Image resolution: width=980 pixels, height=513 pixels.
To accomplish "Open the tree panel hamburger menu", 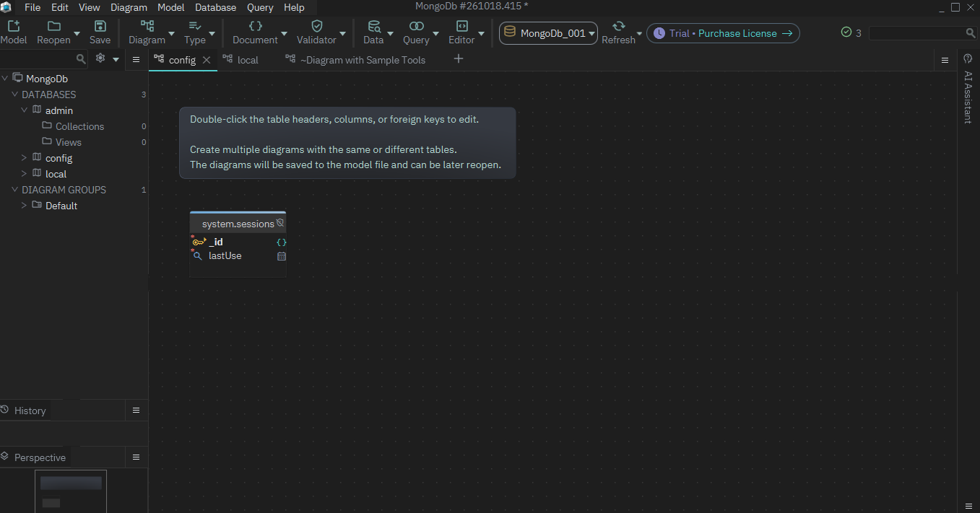I will (136, 60).
